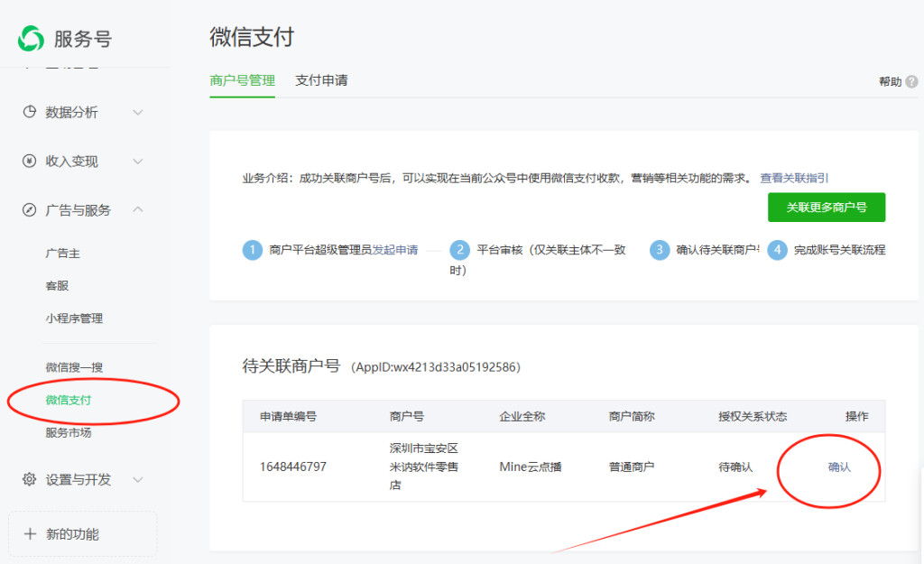Click the 设置与开发 sidebar label
This screenshot has width=924, height=564.
pyautogui.click(x=79, y=480)
